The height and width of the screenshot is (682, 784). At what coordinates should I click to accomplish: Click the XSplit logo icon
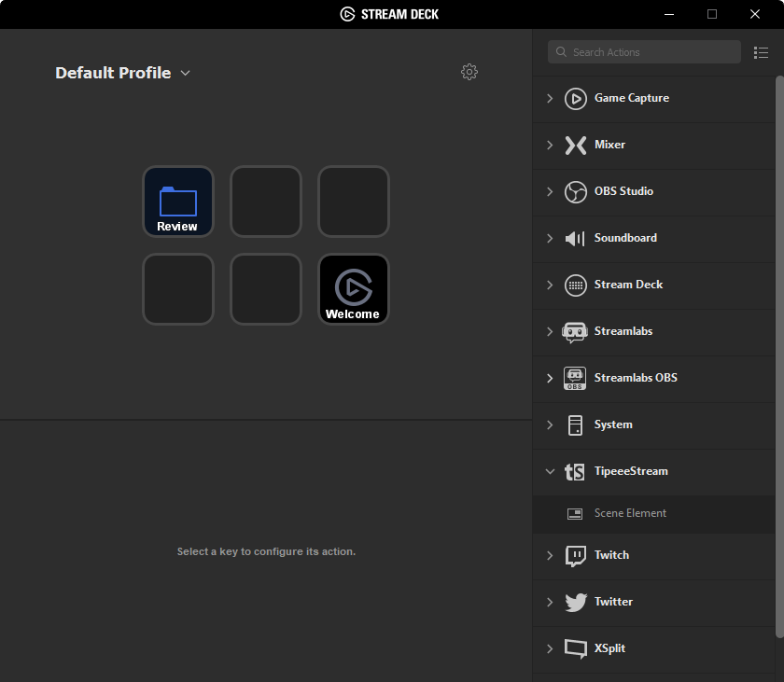[576, 648]
